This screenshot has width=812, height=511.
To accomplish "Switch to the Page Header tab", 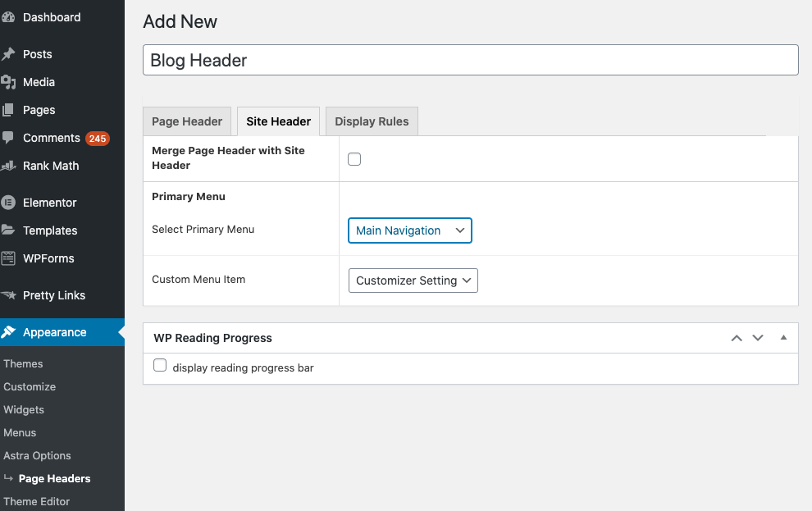I will (x=187, y=121).
